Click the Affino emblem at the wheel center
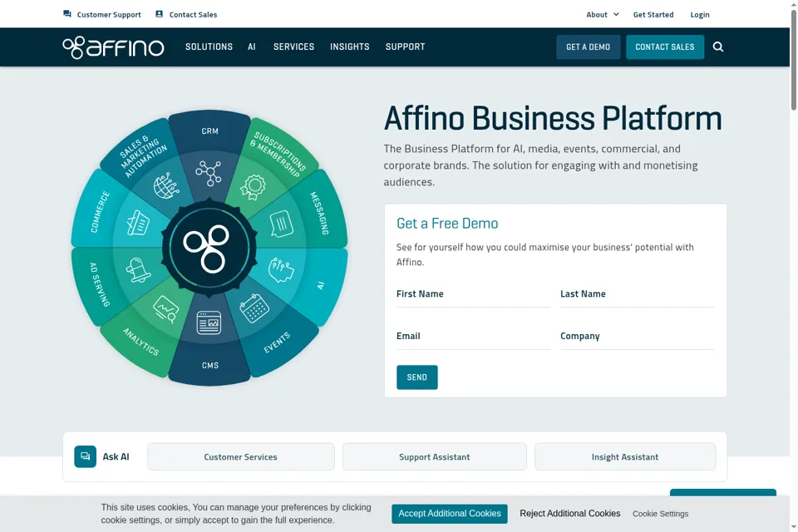Viewport: 798px width, 532px height. (x=209, y=248)
